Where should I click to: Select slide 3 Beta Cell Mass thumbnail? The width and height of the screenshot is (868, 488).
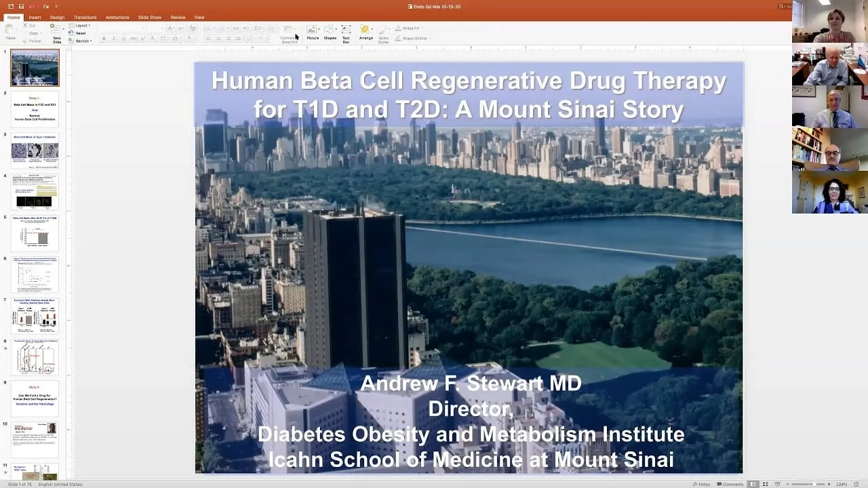click(35, 150)
